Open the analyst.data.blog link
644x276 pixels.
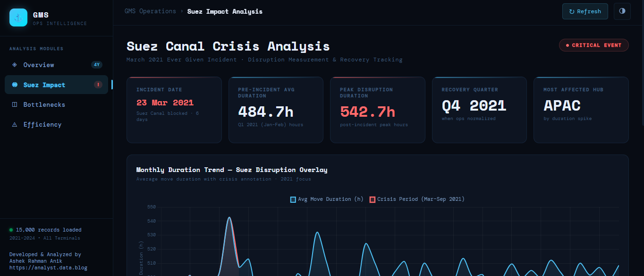tap(48, 267)
